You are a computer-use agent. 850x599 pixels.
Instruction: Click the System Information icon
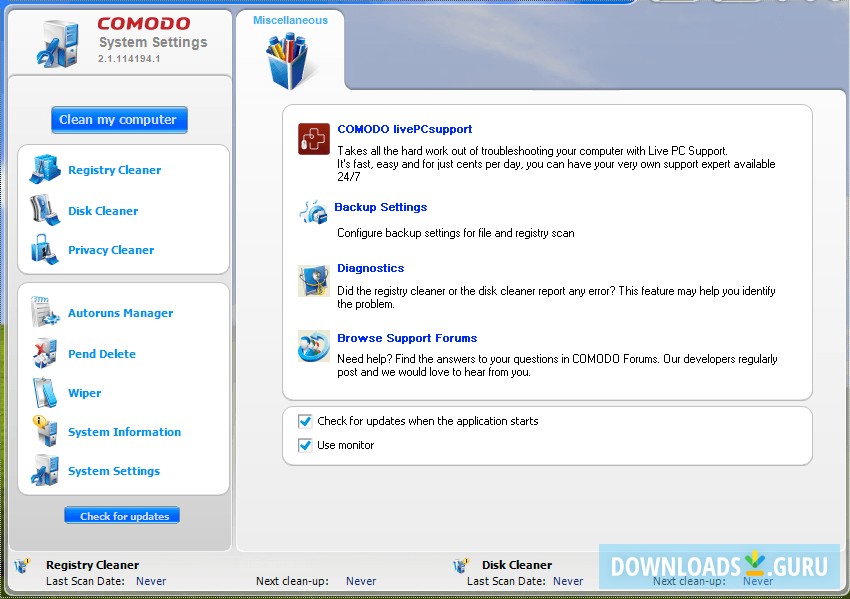click(44, 431)
